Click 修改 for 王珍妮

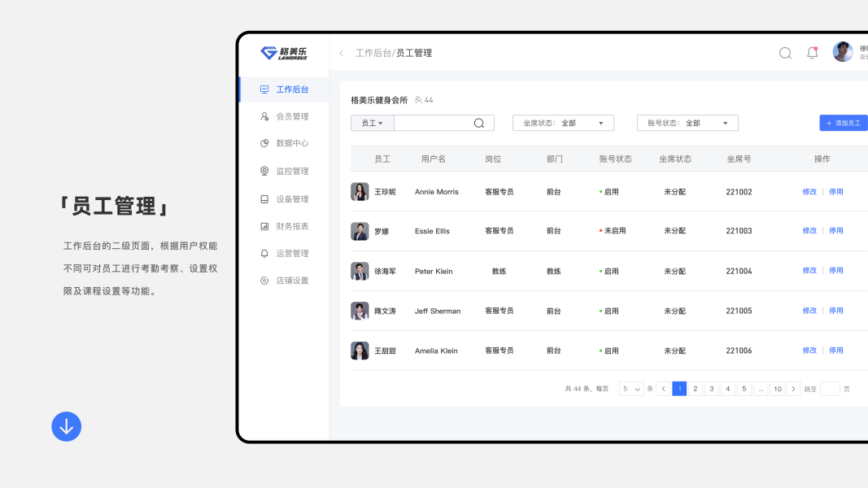[x=809, y=192]
